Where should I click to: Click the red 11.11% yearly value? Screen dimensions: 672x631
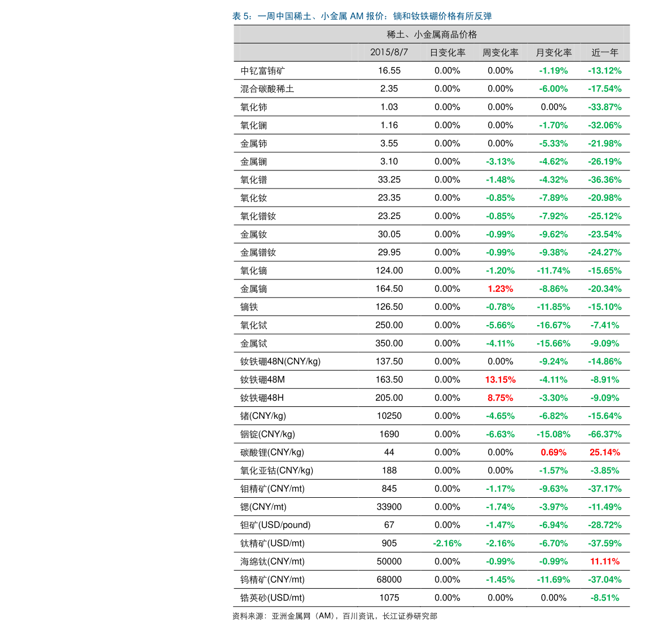tap(605, 562)
